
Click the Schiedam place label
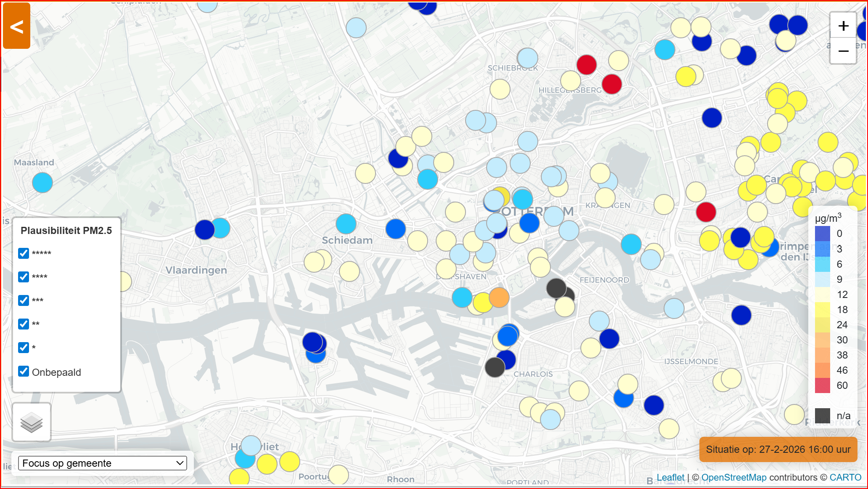(x=347, y=240)
